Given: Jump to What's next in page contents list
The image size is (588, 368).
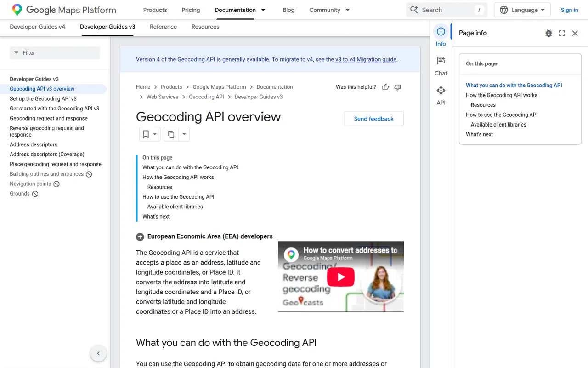Looking at the screenshot, I should (156, 217).
